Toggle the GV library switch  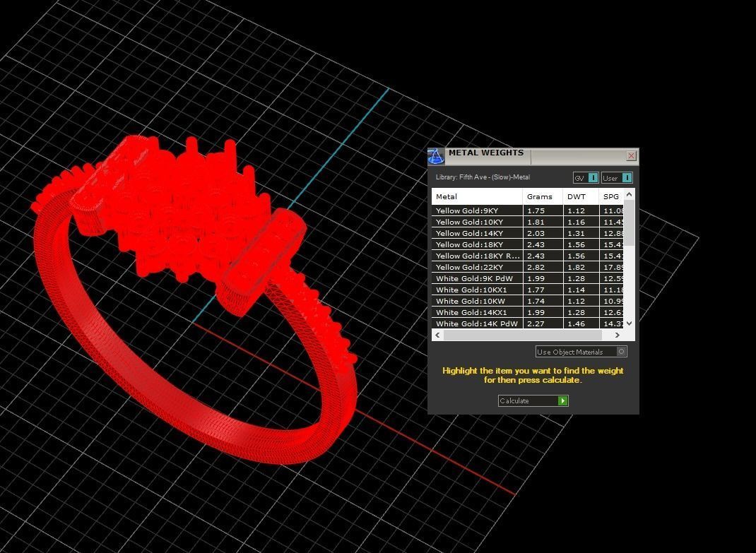586,178
